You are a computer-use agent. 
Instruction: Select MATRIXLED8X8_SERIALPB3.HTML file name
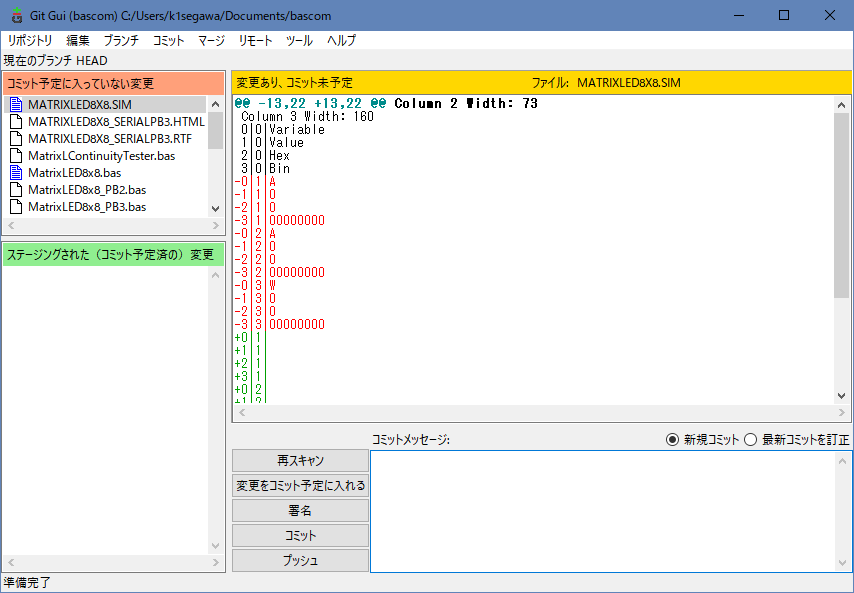(x=117, y=121)
